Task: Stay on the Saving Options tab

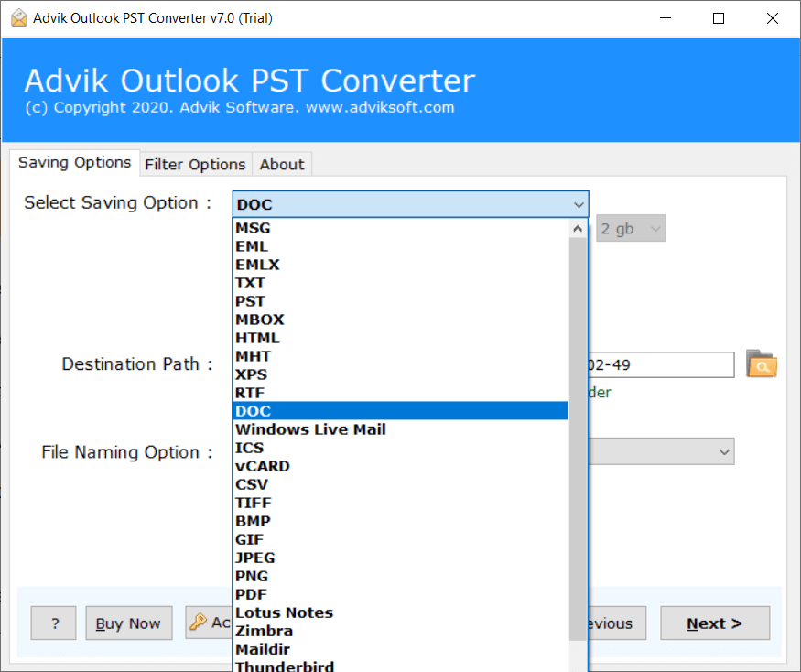Action: [x=74, y=162]
